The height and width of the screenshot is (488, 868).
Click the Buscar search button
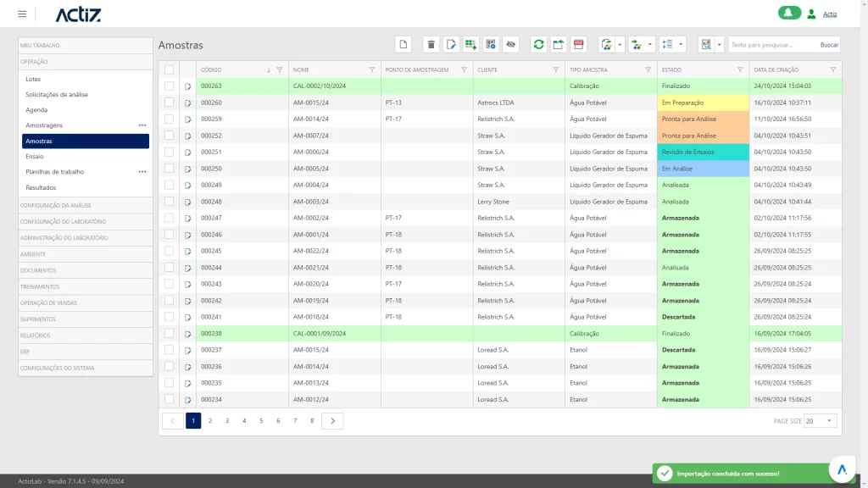point(829,44)
